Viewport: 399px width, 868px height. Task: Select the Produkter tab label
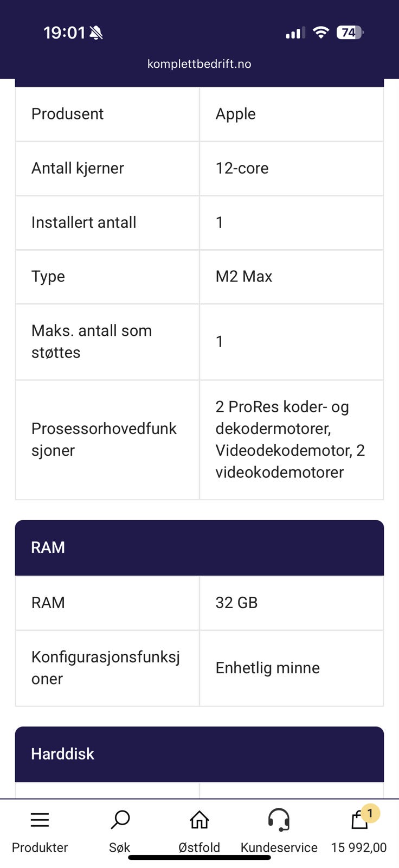pyautogui.click(x=40, y=847)
